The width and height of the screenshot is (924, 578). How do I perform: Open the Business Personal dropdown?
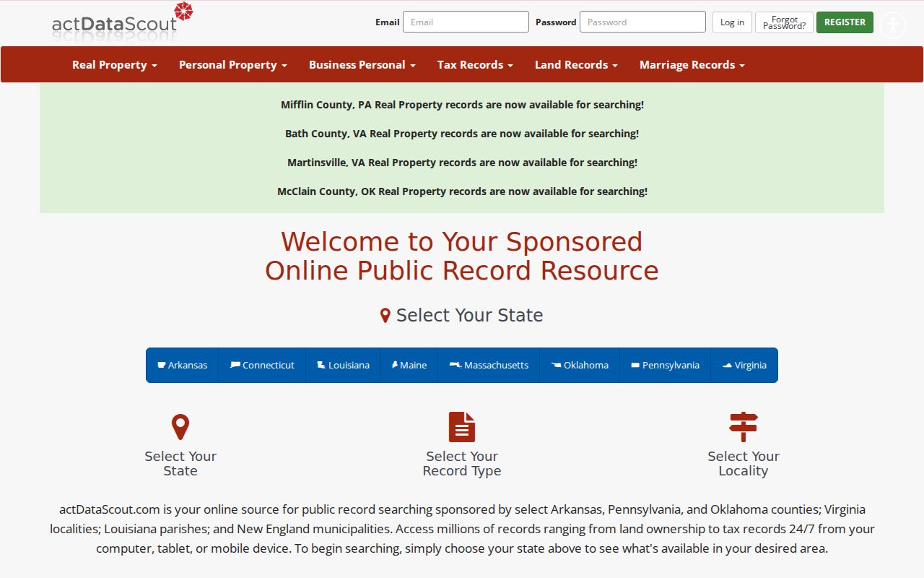tap(362, 64)
